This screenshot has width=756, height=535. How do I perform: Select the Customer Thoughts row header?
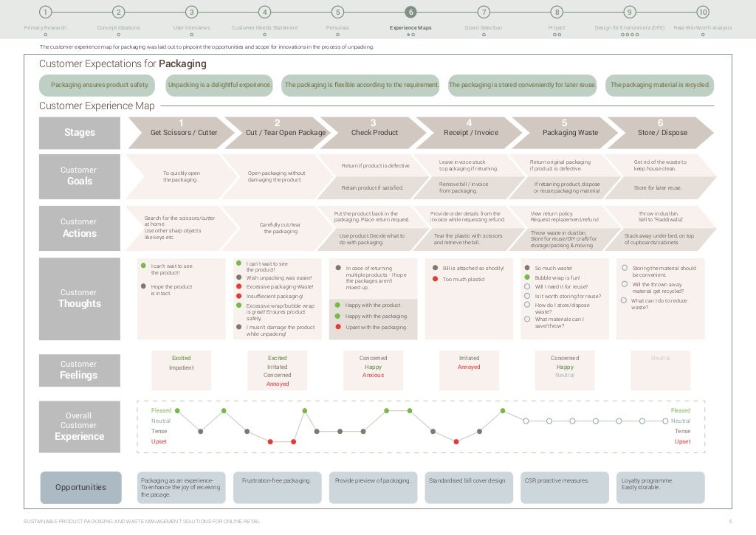tap(80, 299)
